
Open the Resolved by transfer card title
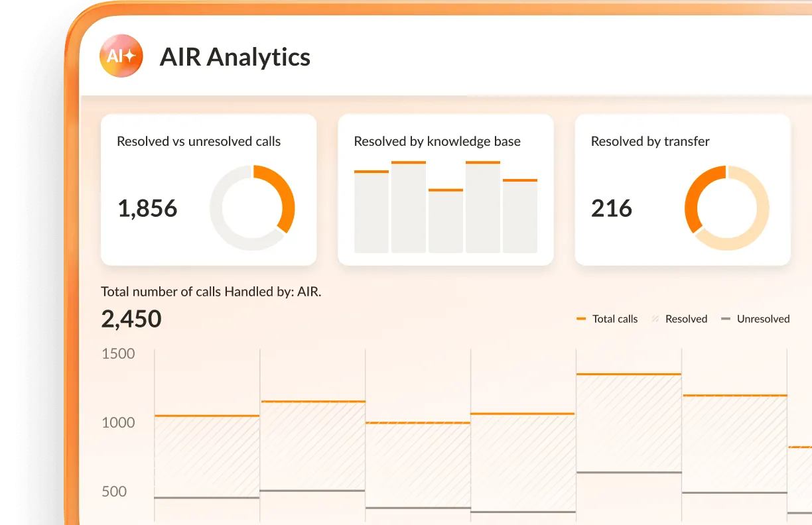tap(650, 141)
